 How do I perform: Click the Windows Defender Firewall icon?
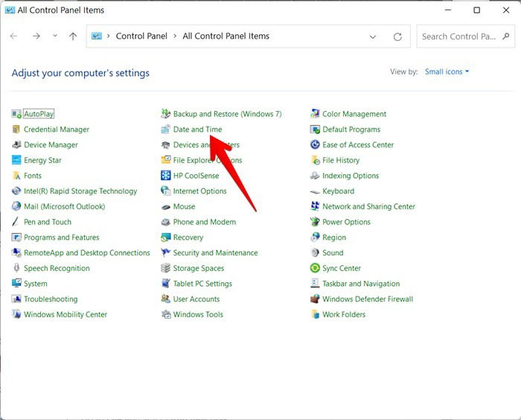315,299
